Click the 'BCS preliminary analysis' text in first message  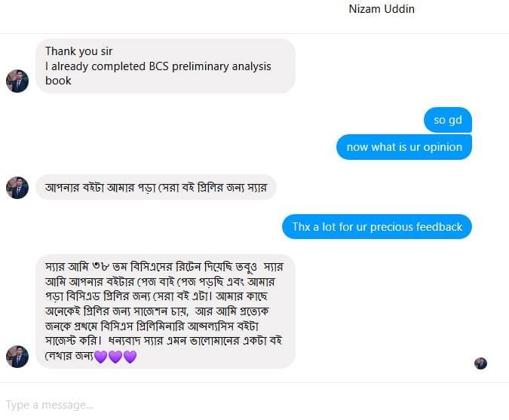click(x=210, y=66)
